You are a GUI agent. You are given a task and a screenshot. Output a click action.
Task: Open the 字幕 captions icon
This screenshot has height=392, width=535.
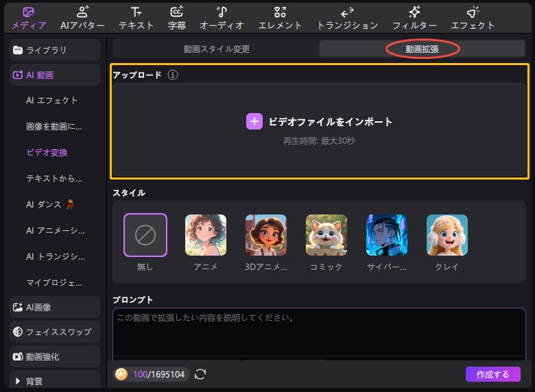pos(176,12)
